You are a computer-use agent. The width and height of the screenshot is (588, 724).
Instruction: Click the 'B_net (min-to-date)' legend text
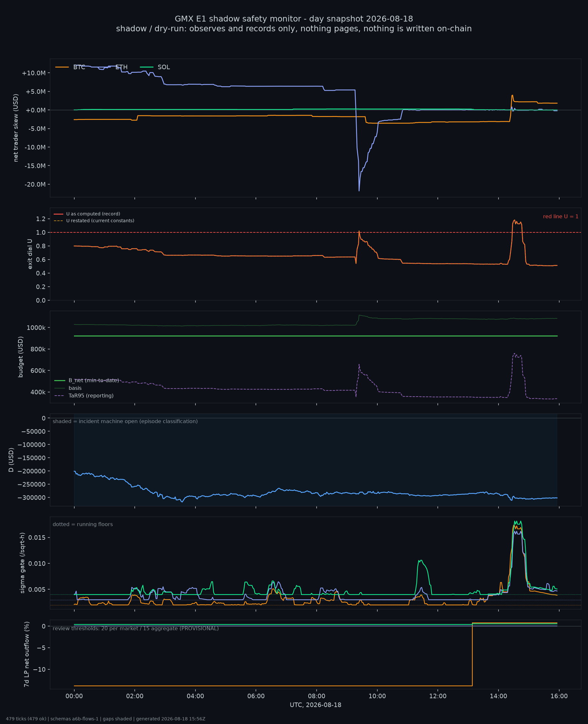pos(94,380)
